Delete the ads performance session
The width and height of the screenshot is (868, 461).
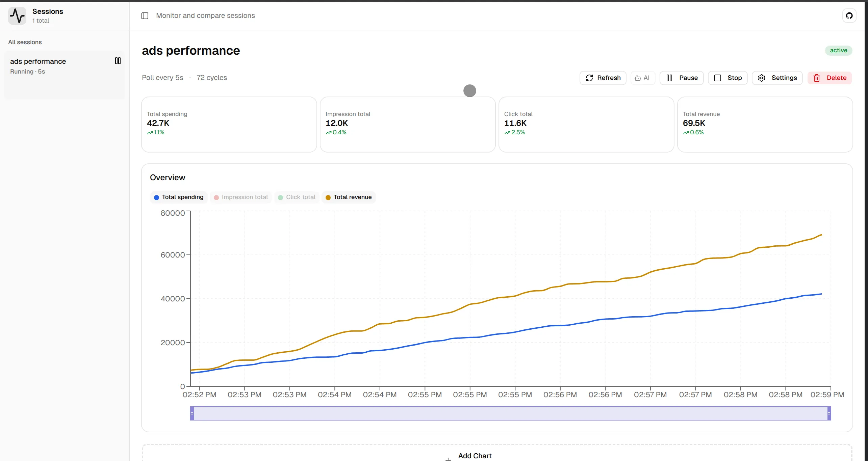[829, 78]
